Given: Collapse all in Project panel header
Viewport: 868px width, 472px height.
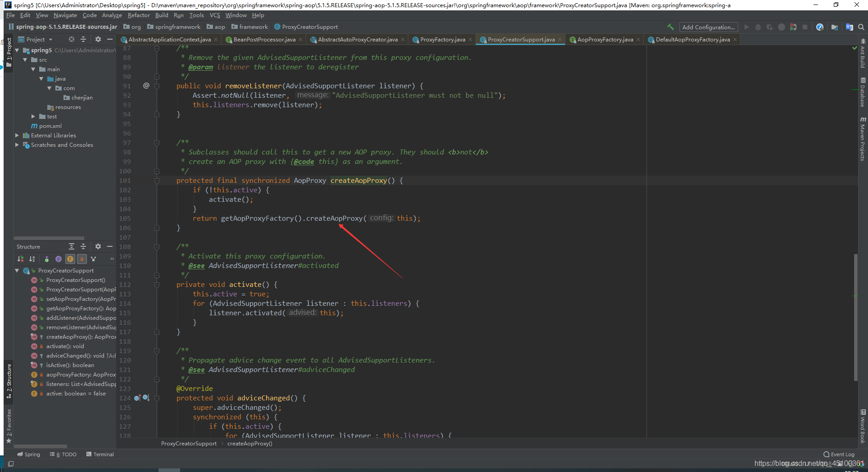Looking at the screenshot, I should point(83,39).
